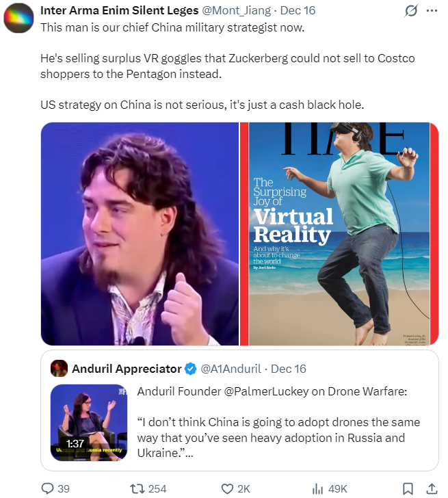Open the rainbow profile avatar
The width and height of the screenshot is (448, 498).
18,18
